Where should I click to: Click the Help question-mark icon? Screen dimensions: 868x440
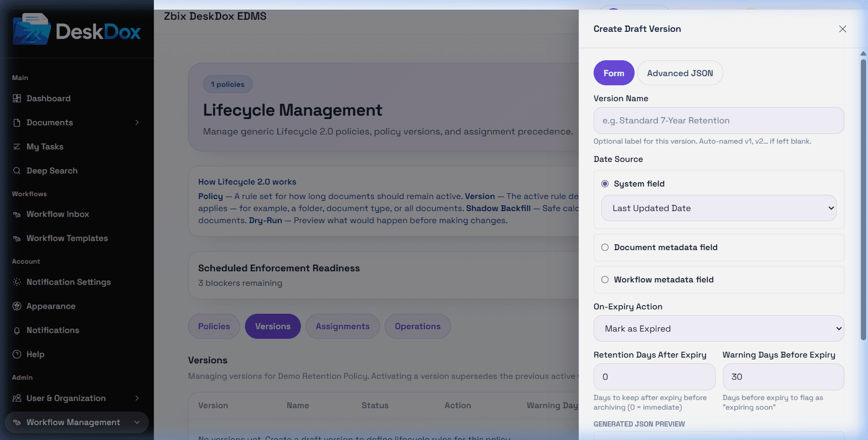point(17,354)
